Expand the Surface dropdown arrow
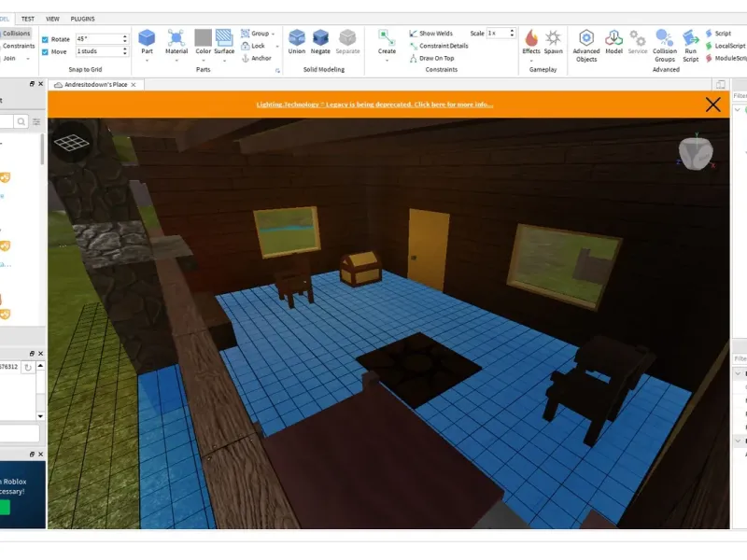The width and height of the screenshot is (747, 560). click(x=224, y=61)
